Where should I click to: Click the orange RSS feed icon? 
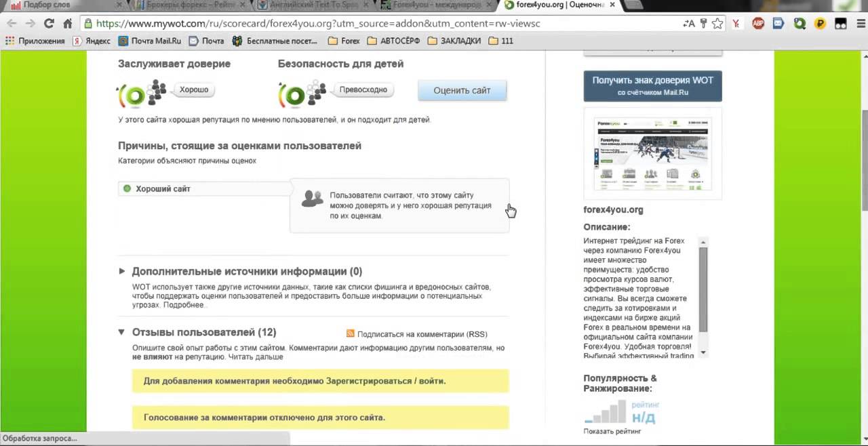click(350, 333)
